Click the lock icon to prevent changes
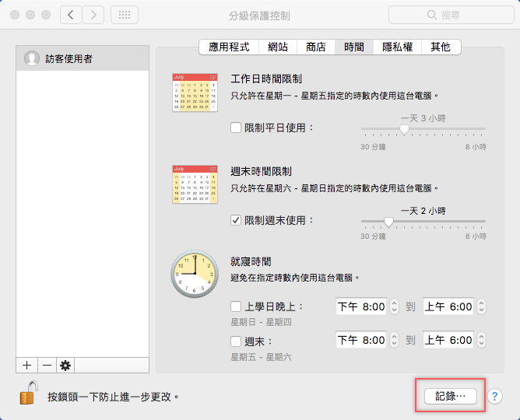 click(29, 393)
